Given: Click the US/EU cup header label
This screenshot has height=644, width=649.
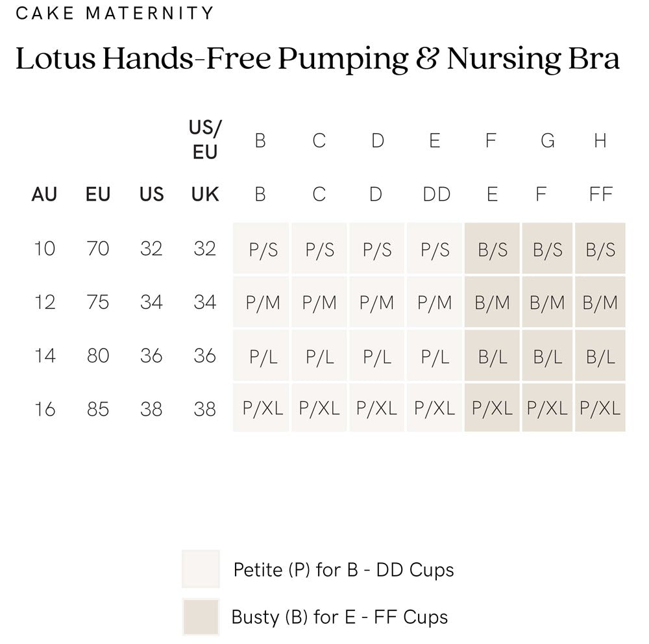Looking at the screenshot, I should [x=205, y=140].
